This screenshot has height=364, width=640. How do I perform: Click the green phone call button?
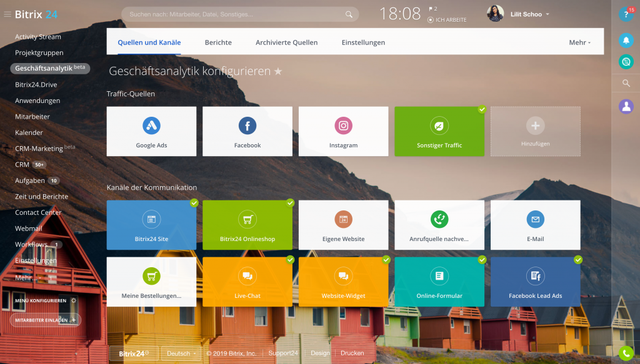coord(626,353)
